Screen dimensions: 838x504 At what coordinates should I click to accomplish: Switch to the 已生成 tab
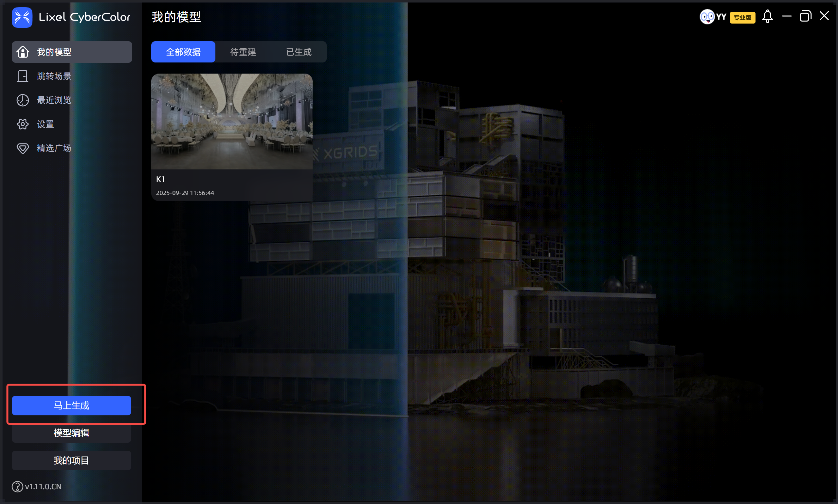pyautogui.click(x=299, y=52)
